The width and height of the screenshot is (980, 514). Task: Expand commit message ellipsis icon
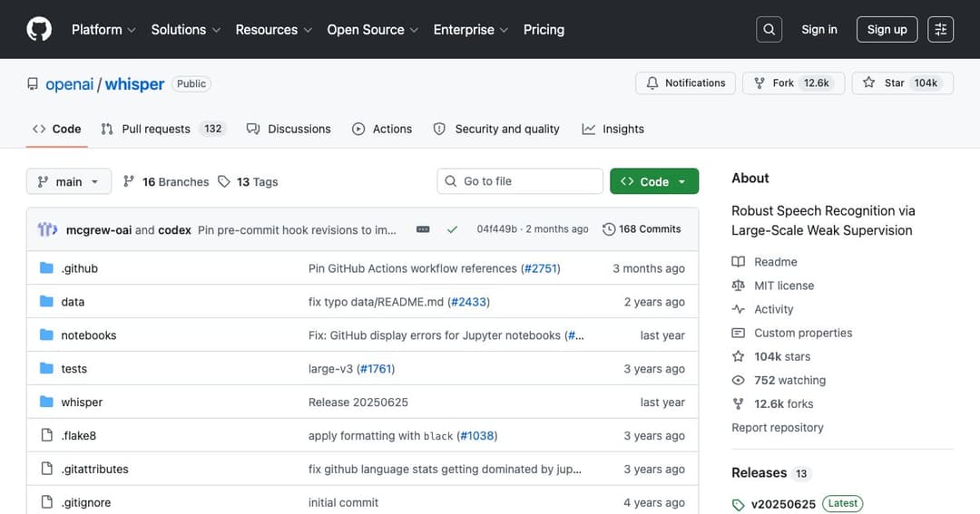point(423,229)
